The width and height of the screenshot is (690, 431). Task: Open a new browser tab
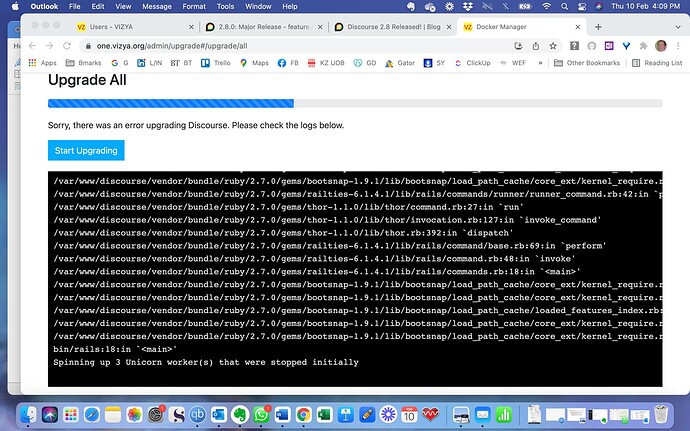[x=598, y=27]
